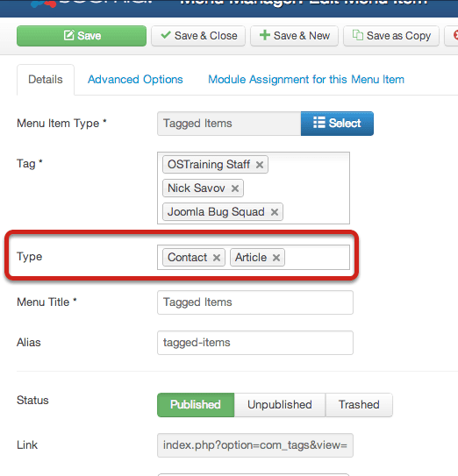This screenshot has height=476, width=458.
Task: Click the Menu Title input field
Action: tap(255, 302)
